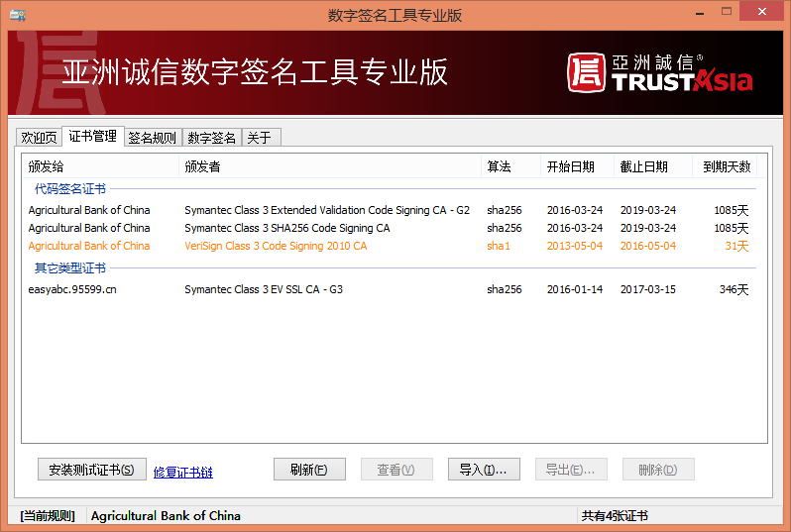Collapse the 其它类型证书 group header
791x532 pixels.
70,268
